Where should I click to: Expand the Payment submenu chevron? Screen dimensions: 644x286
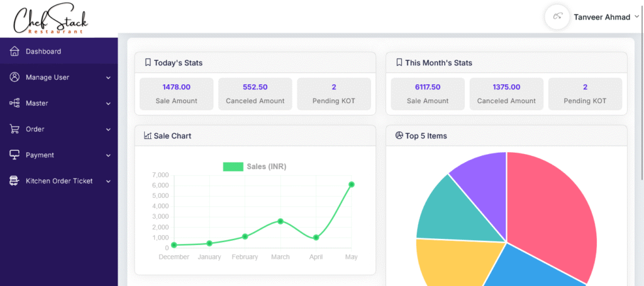pyautogui.click(x=108, y=155)
